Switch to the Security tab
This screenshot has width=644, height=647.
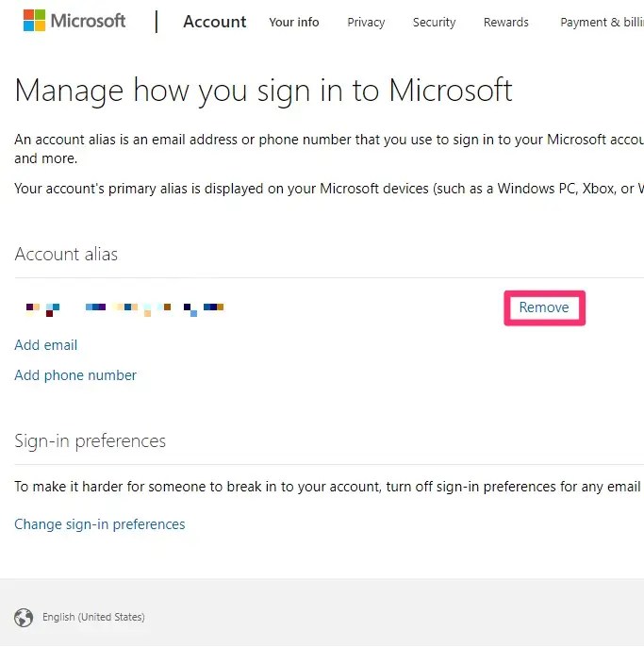click(x=434, y=22)
